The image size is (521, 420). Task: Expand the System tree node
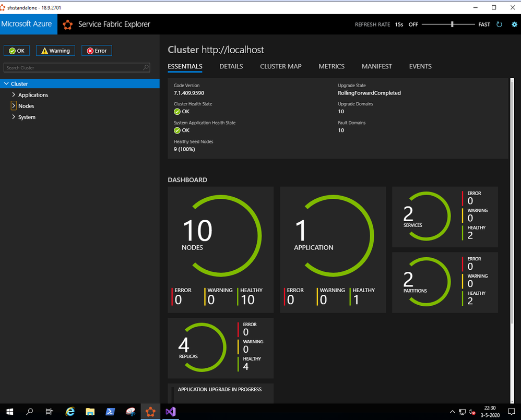[14, 117]
